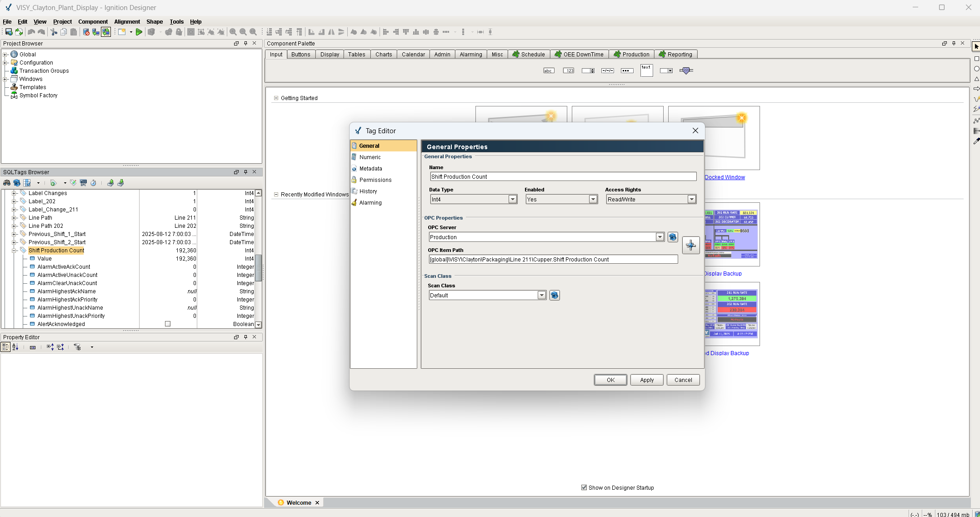Click the Apply button
Viewport: 980px width, 517px height.
646,380
